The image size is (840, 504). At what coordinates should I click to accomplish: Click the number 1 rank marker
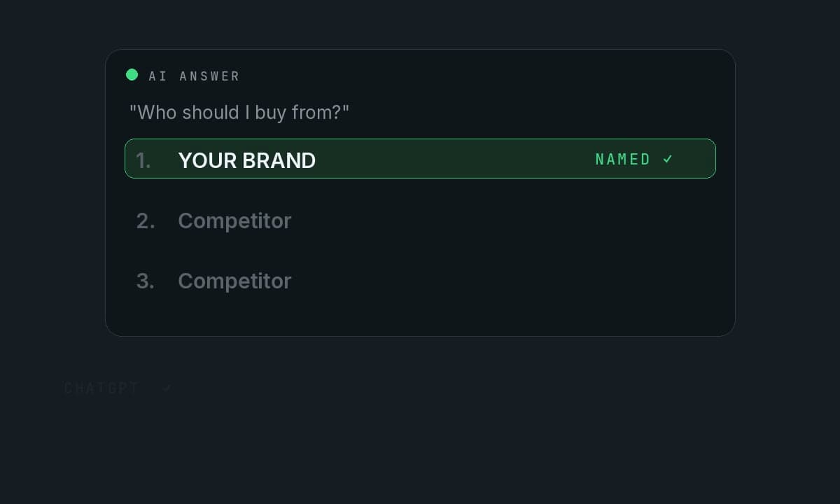[143, 161]
